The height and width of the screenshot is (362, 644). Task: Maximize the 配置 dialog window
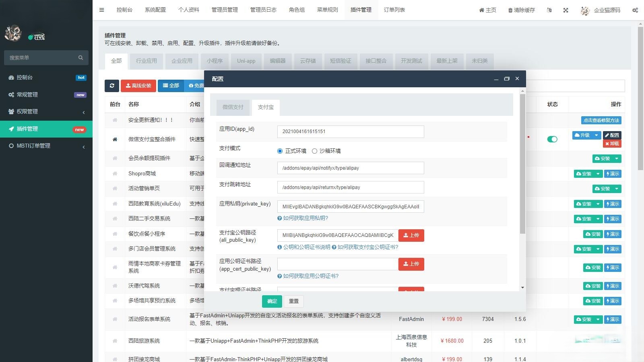tap(507, 79)
